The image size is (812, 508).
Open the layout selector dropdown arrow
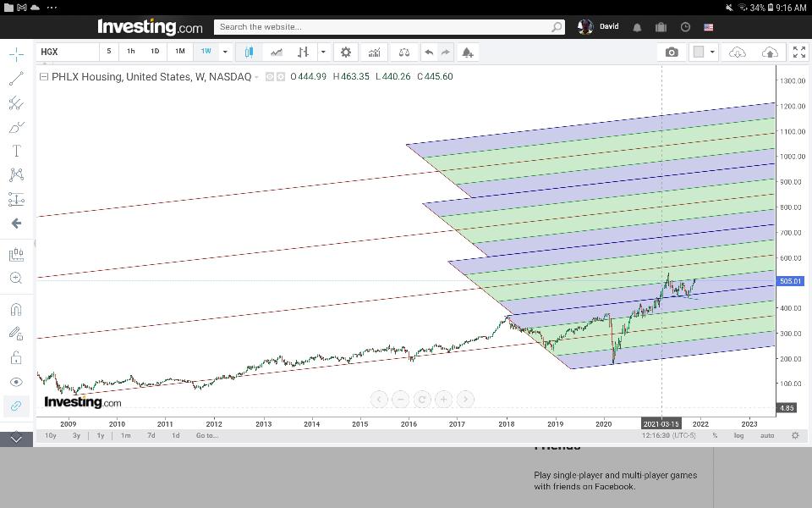click(x=712, y=52)
